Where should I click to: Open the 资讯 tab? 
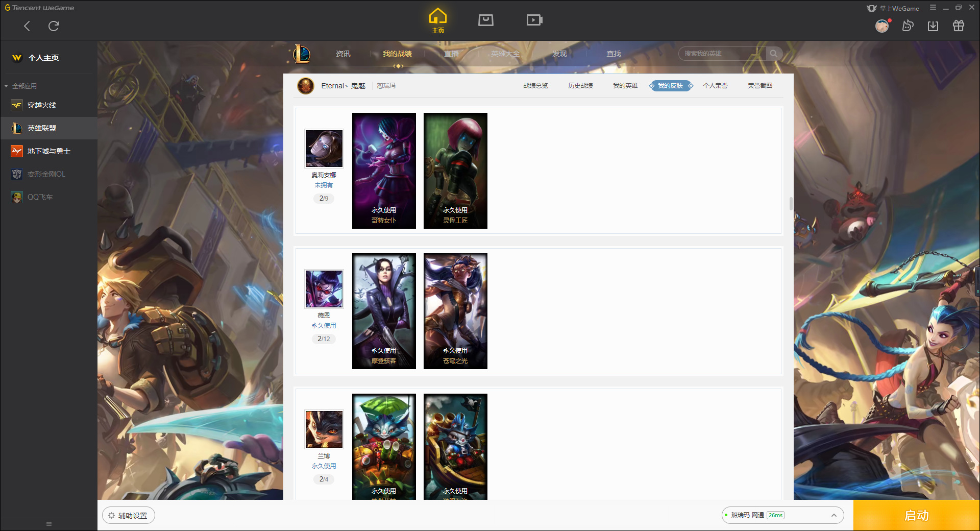pyautogui.click(x=343, y=54)
